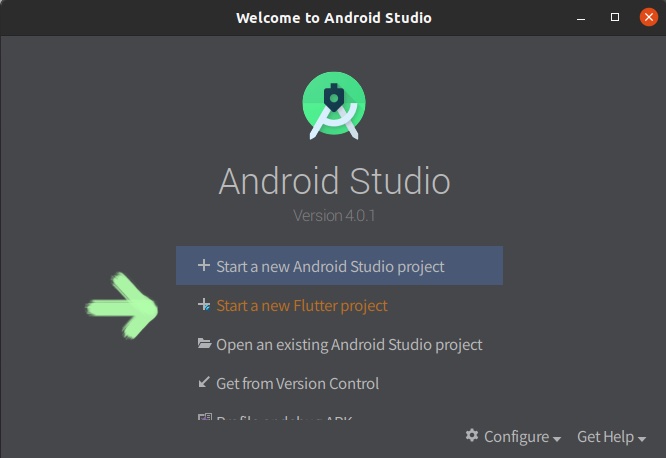Start a new Android Studio project
The width and height of the screenshot is (666, 458).
tap(339, 266)
